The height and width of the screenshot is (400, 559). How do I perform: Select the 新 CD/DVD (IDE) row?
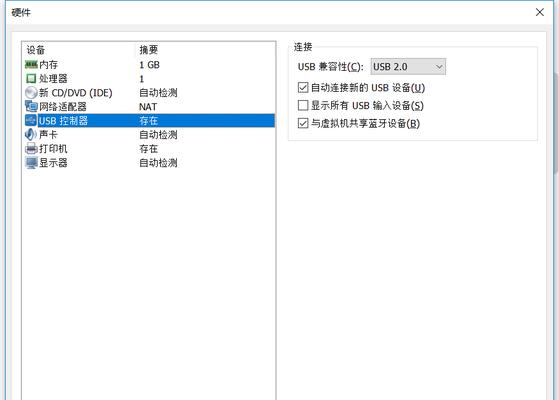(149, 93)
